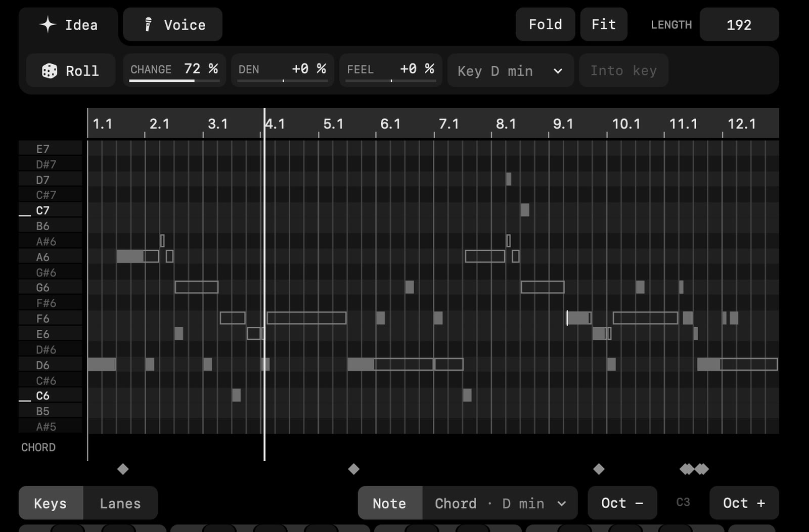Open the Chord · D min dropdown

(500, 503)
